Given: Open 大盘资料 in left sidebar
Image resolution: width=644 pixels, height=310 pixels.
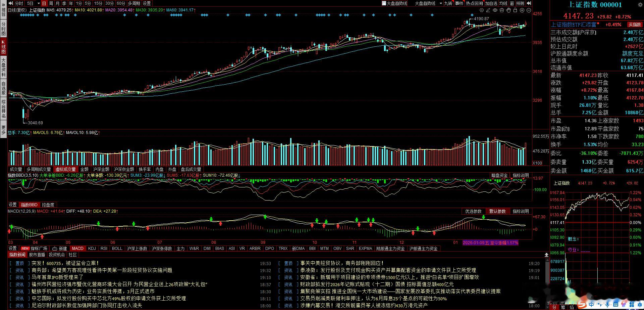Looking at the screenshot, I should pyautogui.click(x=3, y=67).
